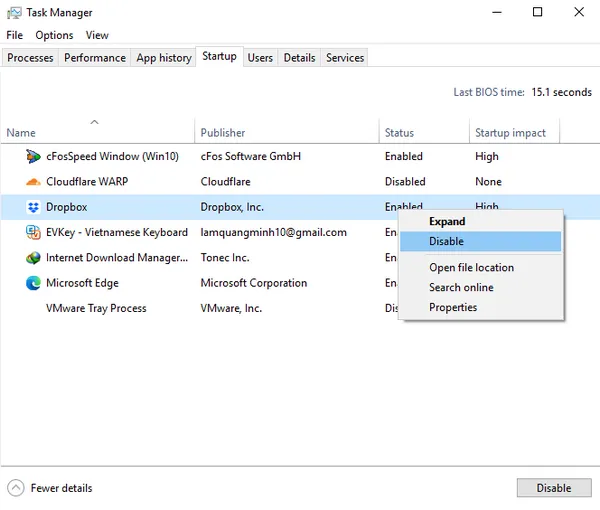Image resolution: width=600 pixels, height=510 pixels.
Task: Switch to the Performance tab
Action: point(95,58)
